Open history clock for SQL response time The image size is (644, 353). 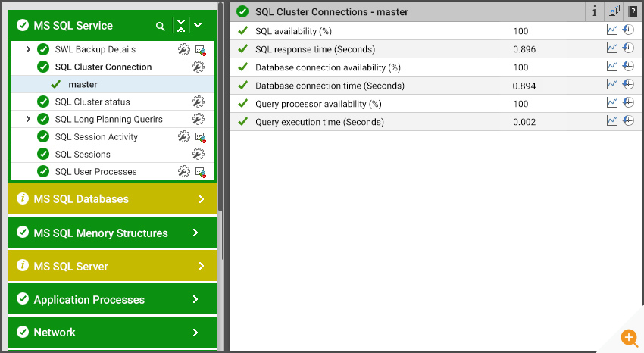coord(628,48)
